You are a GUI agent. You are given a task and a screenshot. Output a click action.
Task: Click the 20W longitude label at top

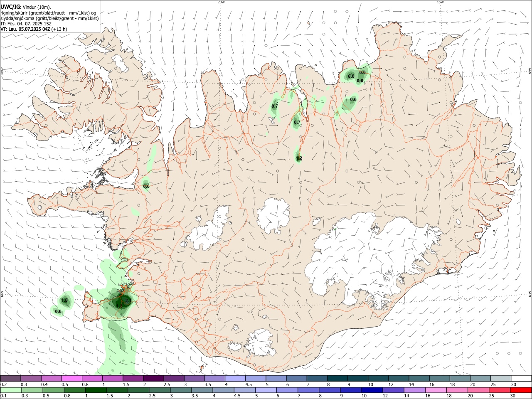click(x=221, y=2)
